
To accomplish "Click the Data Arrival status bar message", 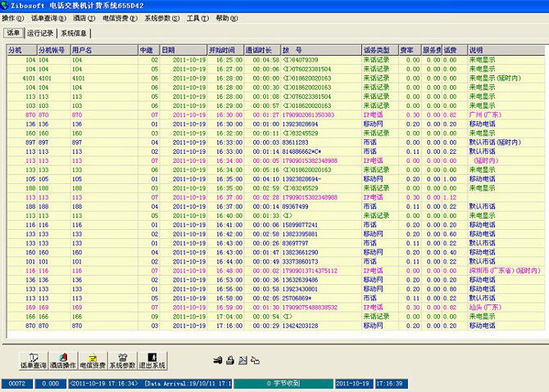I will pyautogui.click(x=150, y=384).
